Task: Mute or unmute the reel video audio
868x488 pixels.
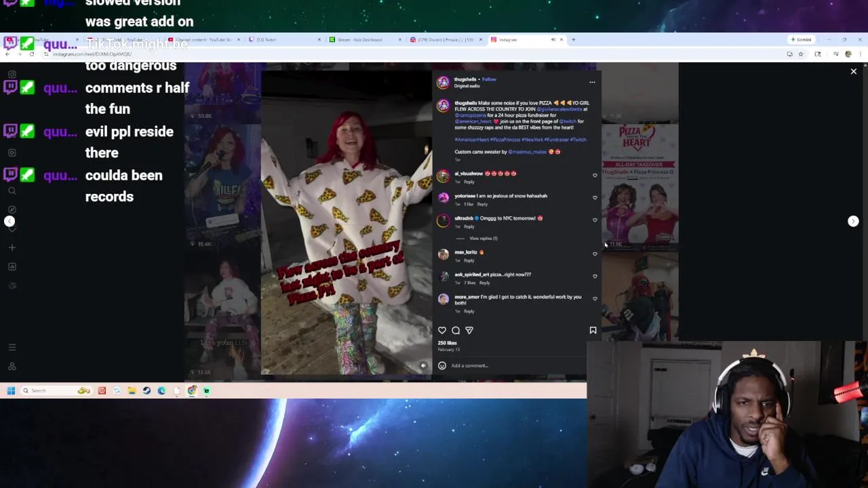Action: click(x=423, y=366)
